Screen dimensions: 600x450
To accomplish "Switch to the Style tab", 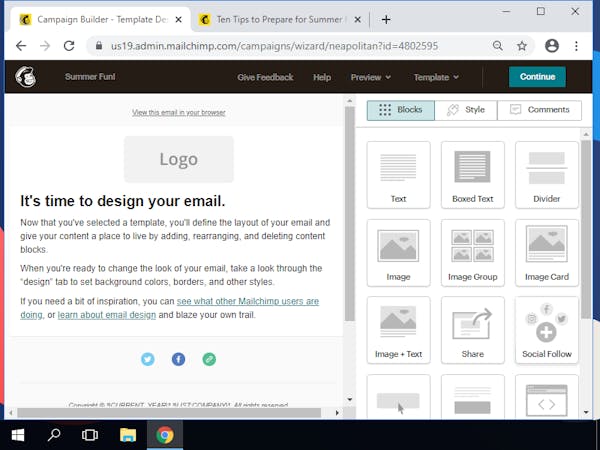I will click(466, 110).
